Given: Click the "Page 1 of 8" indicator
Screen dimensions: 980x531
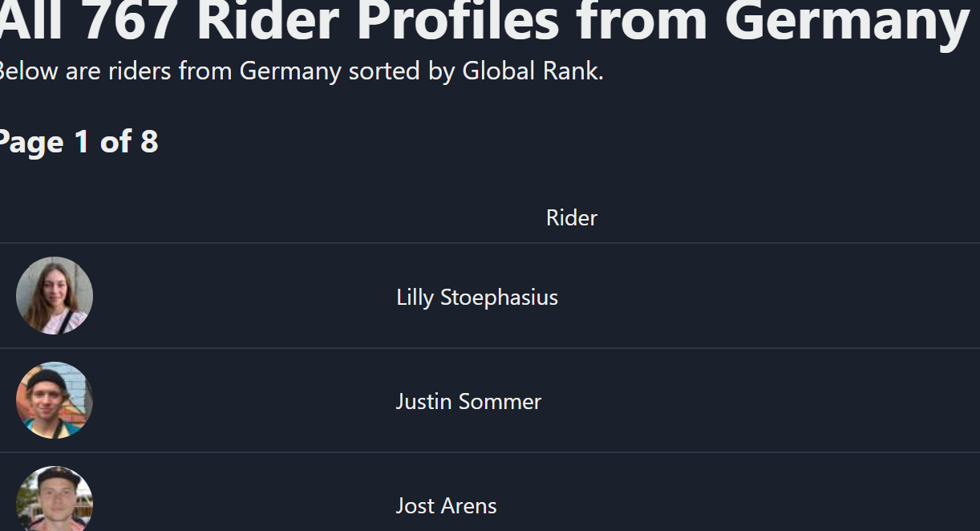Looking at the screenshot, I should [x=77, y=142].
